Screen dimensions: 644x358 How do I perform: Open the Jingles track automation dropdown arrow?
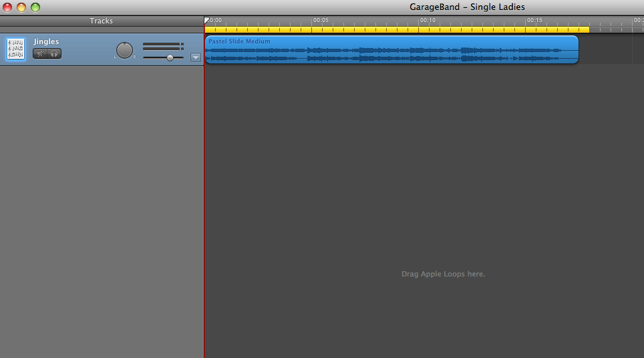click(x=195, y=57)
